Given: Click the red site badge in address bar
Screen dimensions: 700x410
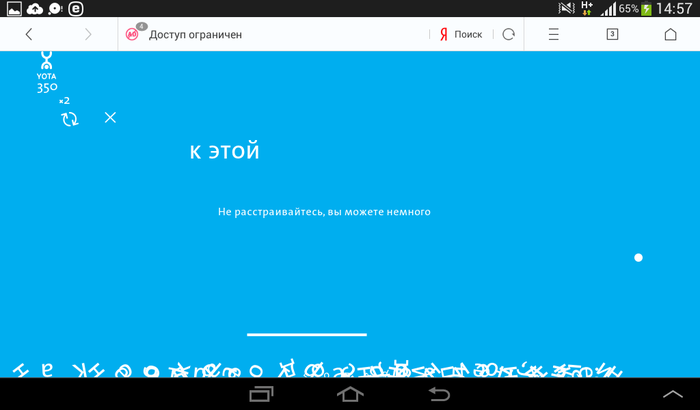Looking at the screenshot, I should [133, 33].
